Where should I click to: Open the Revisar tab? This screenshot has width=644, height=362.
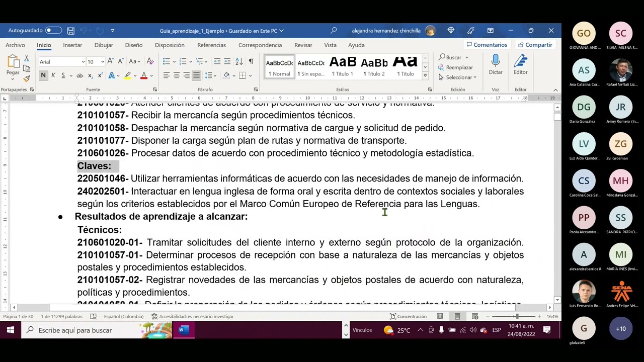pyautogui.click(x=303, y=45)
